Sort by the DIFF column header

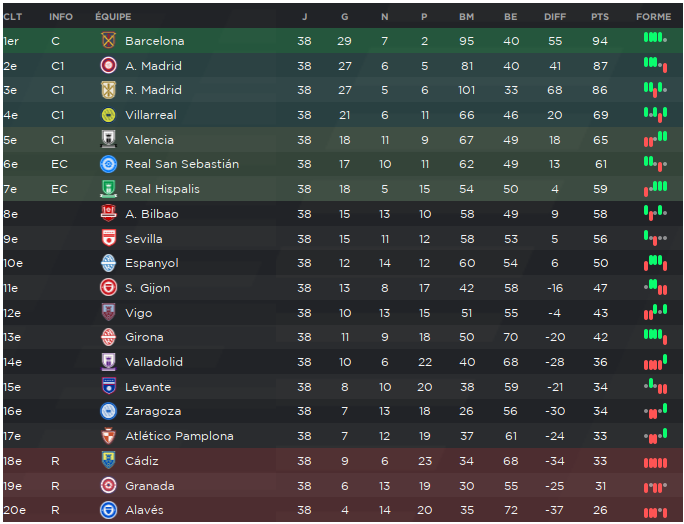[x=555, y=17]
